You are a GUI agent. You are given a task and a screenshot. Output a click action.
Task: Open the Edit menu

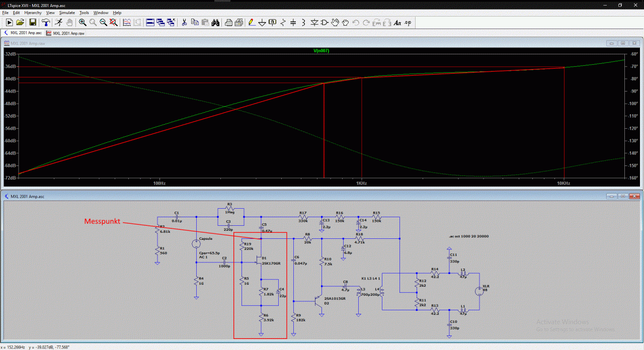pos(17,13)
